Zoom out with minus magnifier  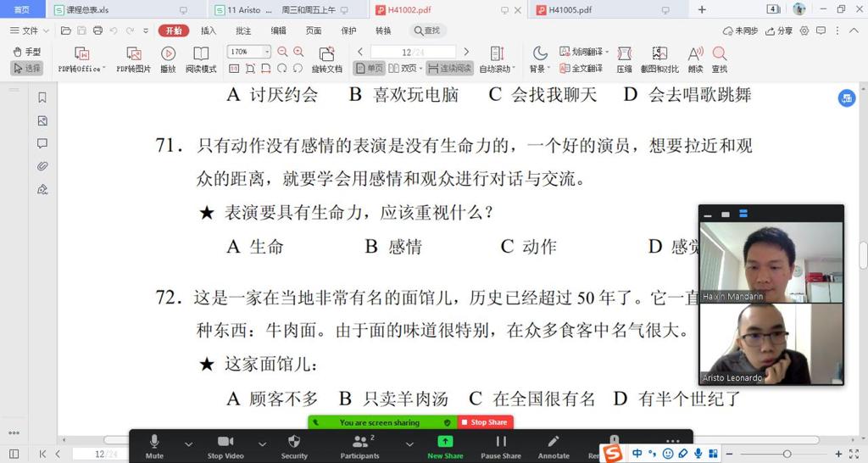pos(282,52)
